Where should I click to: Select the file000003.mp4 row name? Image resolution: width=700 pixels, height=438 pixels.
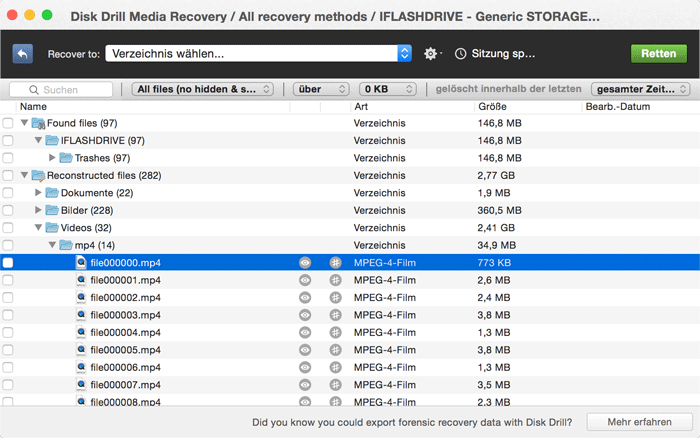click(125, 315)
